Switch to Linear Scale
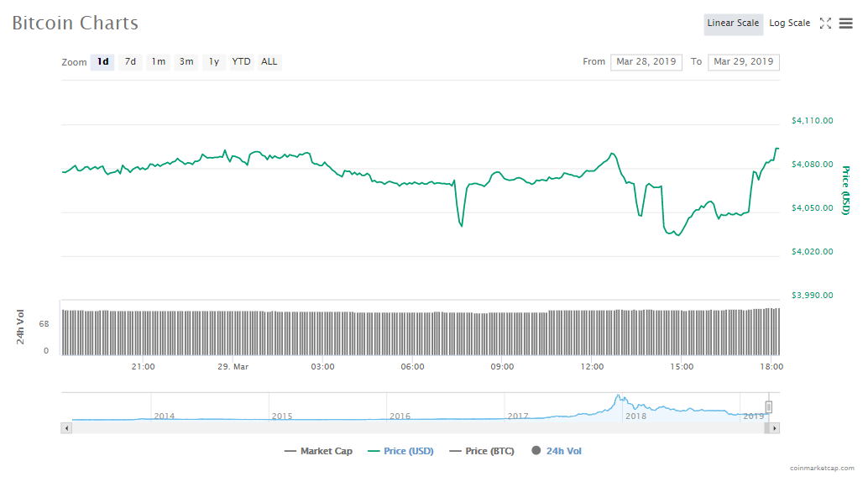Screen dimensions: 868x482 point(733,24)
